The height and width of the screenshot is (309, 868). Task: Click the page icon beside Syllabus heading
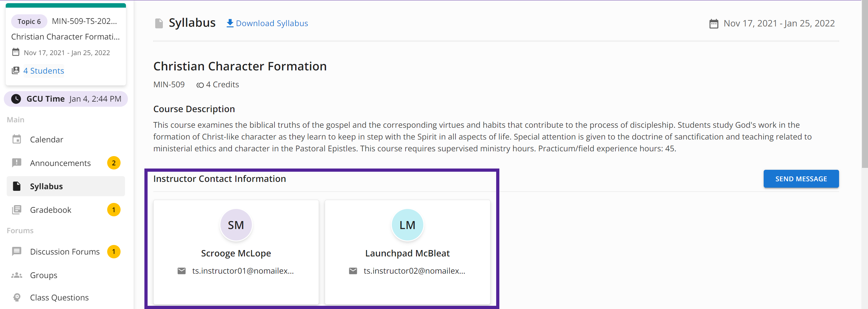coord(159,23)
